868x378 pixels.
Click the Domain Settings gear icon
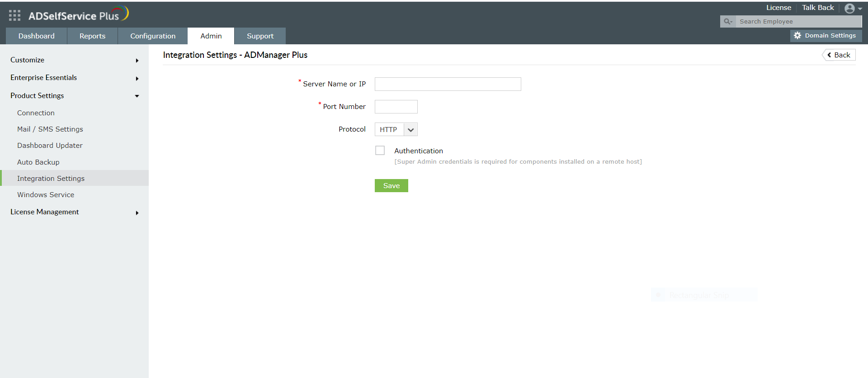pos(797,35)
